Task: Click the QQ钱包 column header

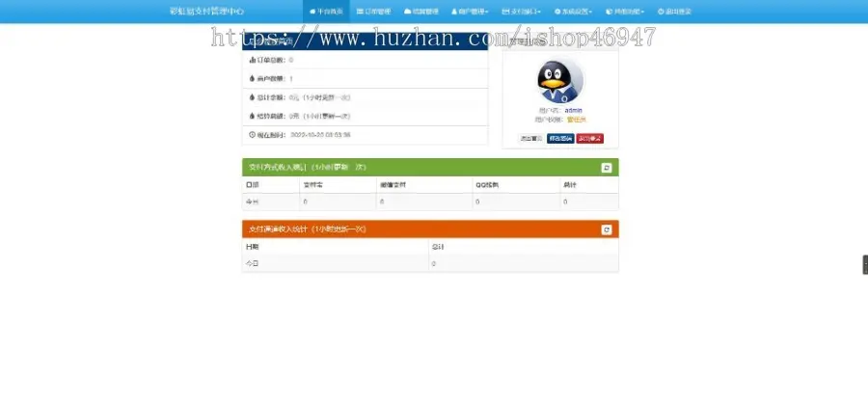Action: 487,185
